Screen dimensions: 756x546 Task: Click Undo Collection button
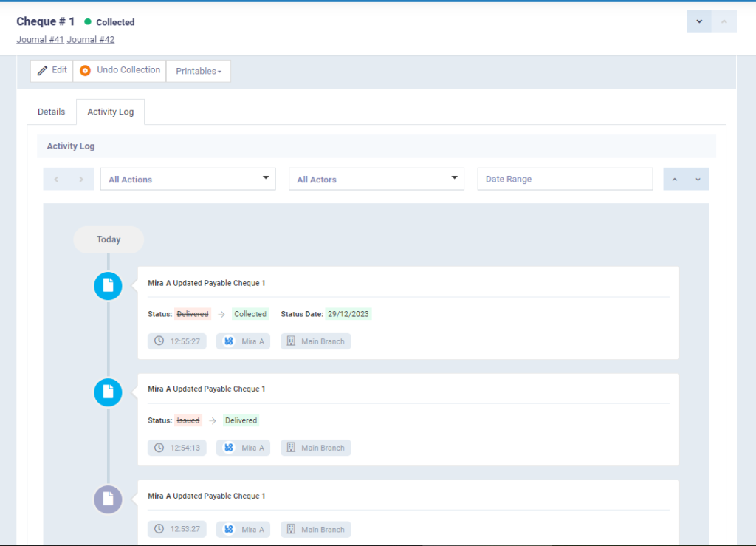pyautogui.click(x=120, y=71)
